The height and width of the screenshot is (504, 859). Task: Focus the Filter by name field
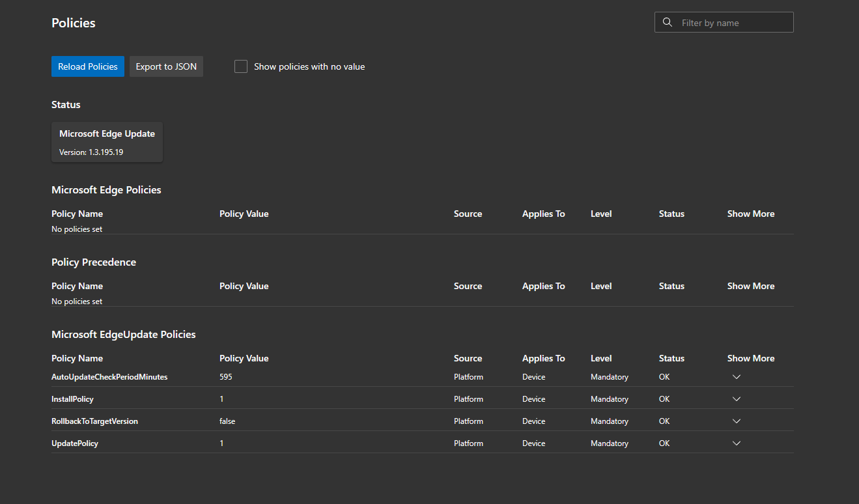[724, 22]
